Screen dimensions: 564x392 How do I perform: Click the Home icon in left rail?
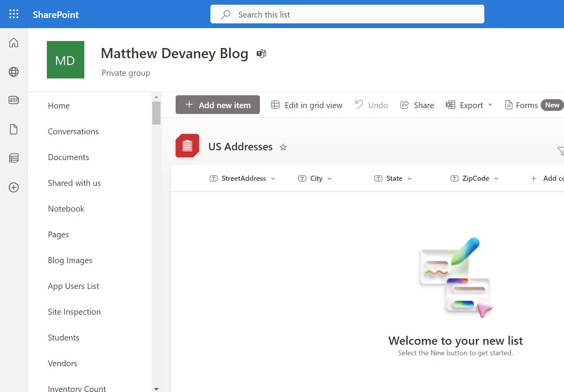coord(14,43)
